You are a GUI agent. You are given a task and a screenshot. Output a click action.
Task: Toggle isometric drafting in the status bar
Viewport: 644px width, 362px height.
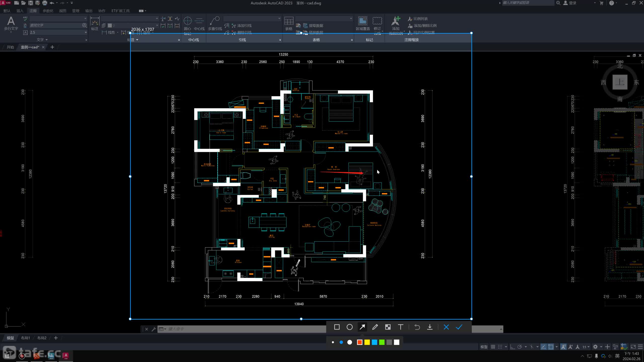click(532, 347)
